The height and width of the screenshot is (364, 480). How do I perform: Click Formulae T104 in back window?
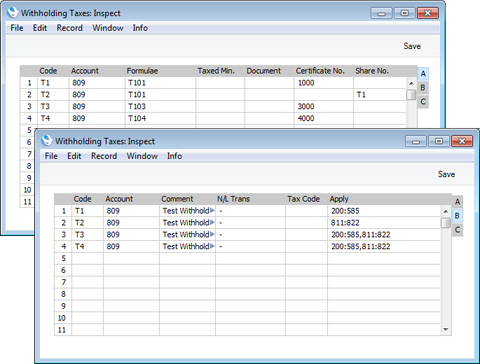(x=160, y=118)
